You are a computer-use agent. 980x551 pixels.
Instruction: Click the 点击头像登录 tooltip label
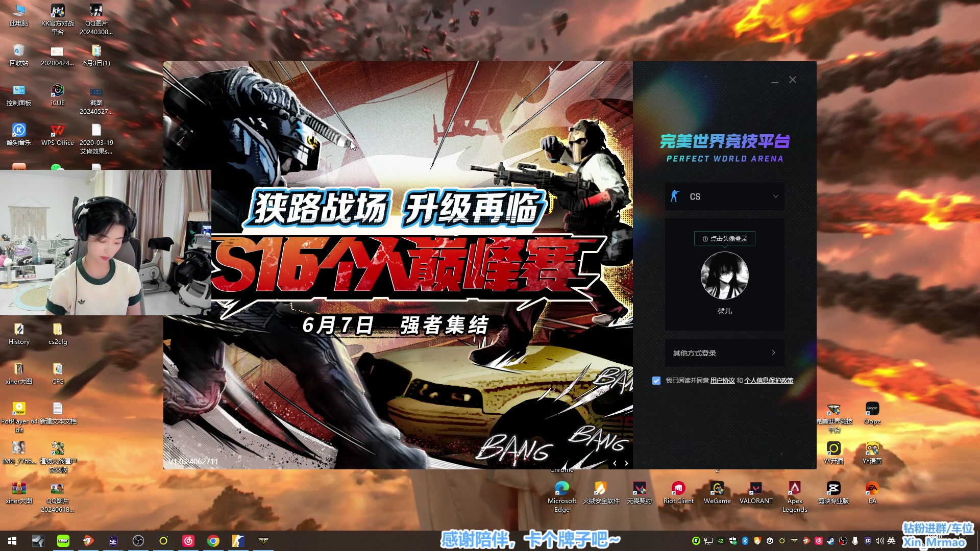tap(724, 238)
